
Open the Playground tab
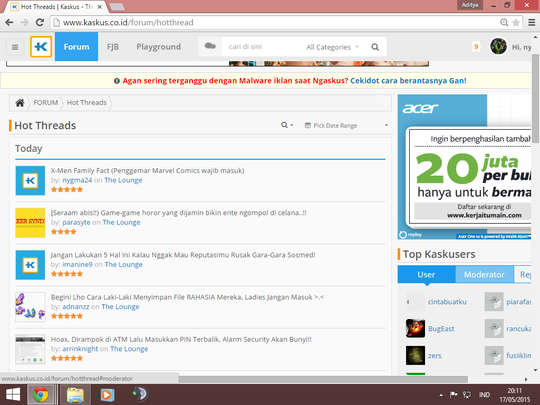point(158,46)
